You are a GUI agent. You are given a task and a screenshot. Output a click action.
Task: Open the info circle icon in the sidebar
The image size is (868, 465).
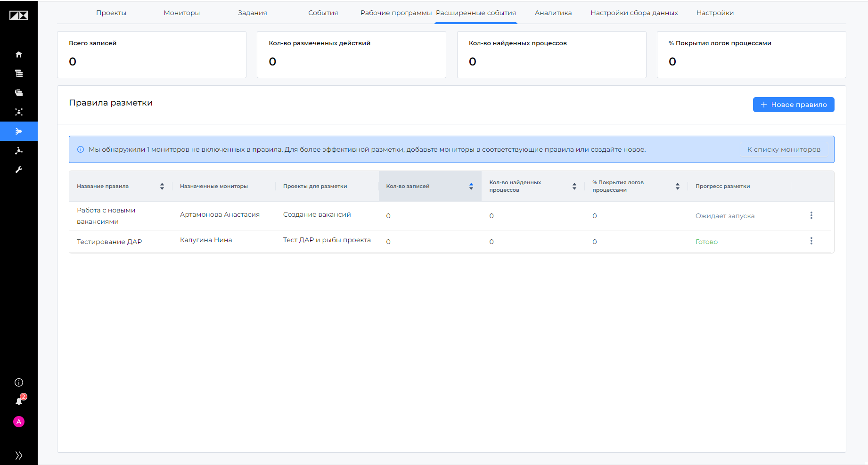pos(19,383)
